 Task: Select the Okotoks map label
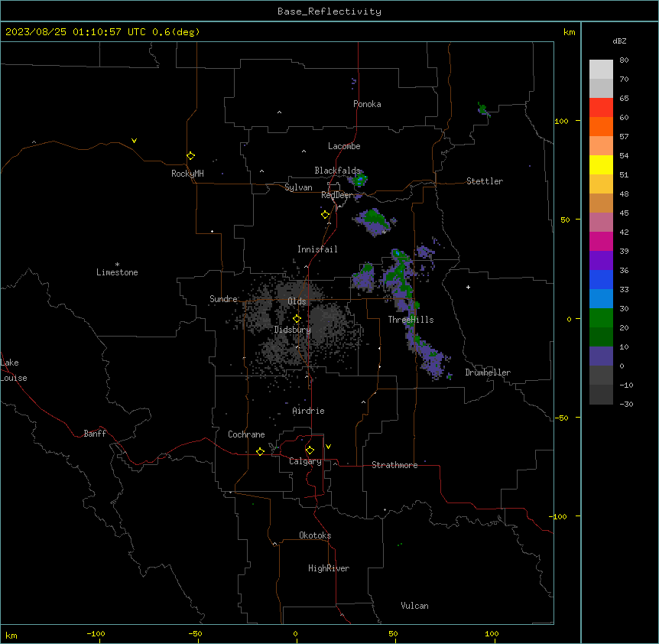pyautogui.click(x=315, y=535)
